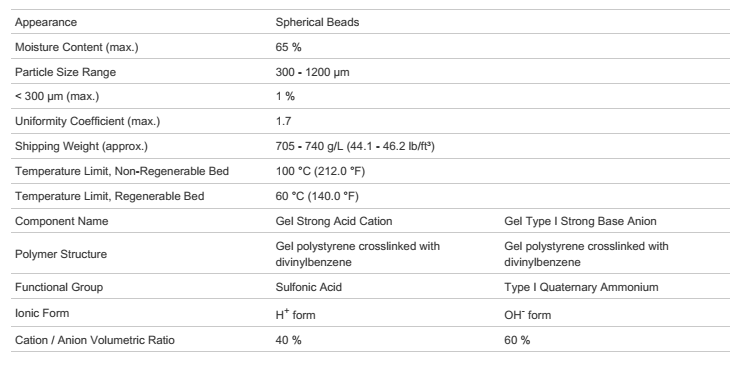Viewport: 754px width, 366px height.
Task: Click the Uniformity Coefficient (max.) label
Action: (88, 121)
